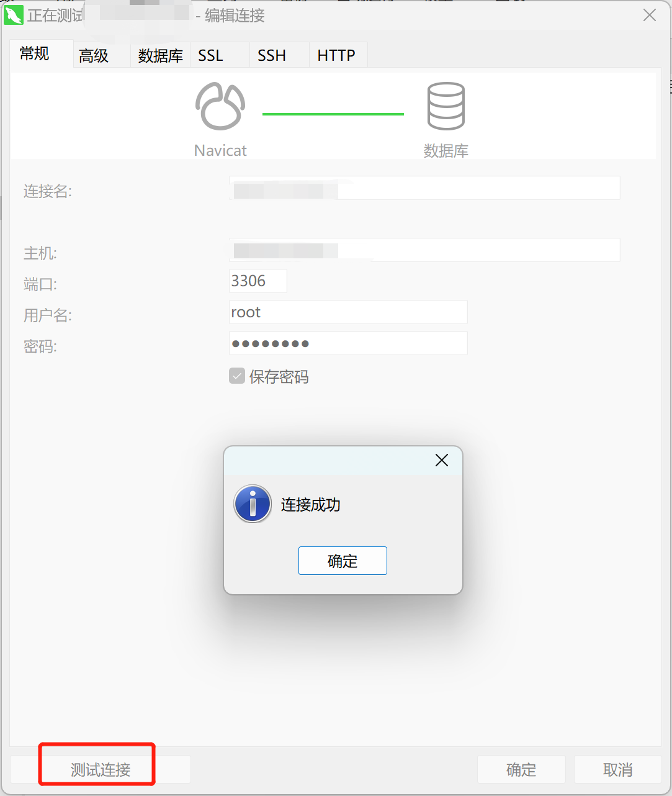This screenshot has height=796, width=672.
Task: Click the Navicat label under logo
Action: tap(220, 150)
